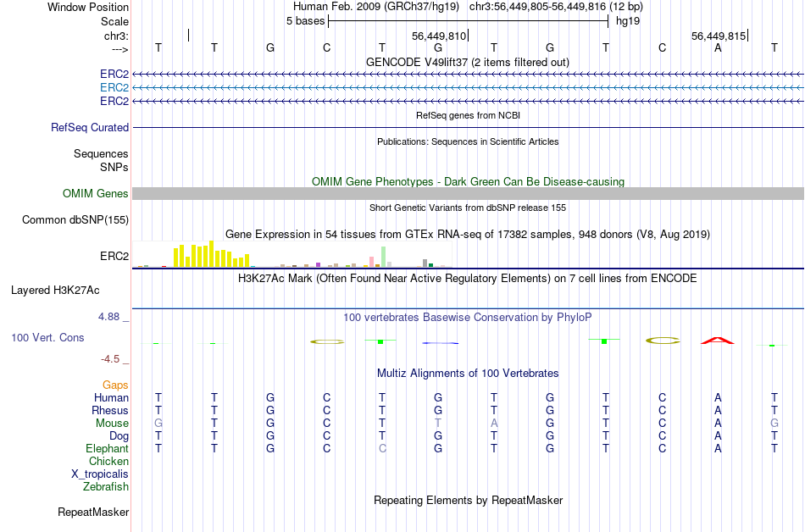Screen dimensions: 805x532
Task: Click the tall light-green GTEx expression bar
Action: (383, 257)
